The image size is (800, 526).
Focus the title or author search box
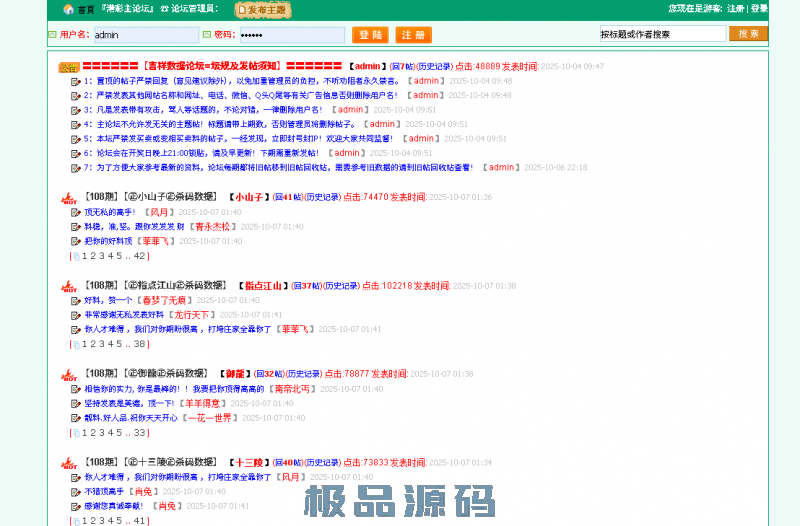coord(663,34)
